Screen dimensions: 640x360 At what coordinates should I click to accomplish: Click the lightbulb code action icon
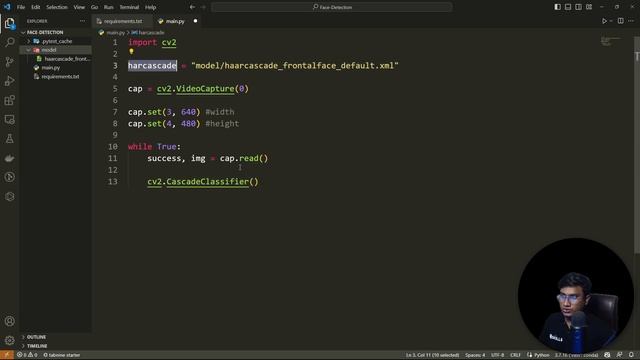pyautogui.click(x=131, y=51)
